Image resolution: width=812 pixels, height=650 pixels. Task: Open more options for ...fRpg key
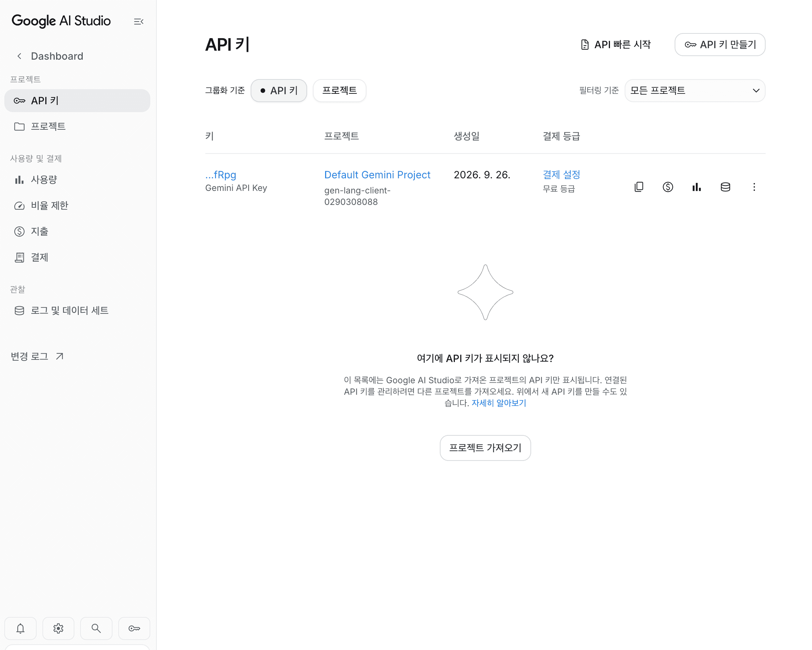pos(754,187)
